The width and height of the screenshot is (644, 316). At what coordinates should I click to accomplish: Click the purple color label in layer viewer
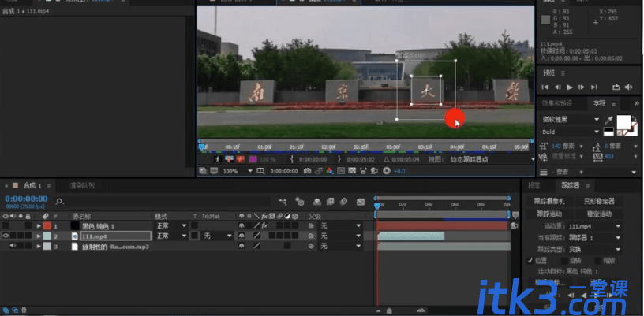click(x=253, y=159)
